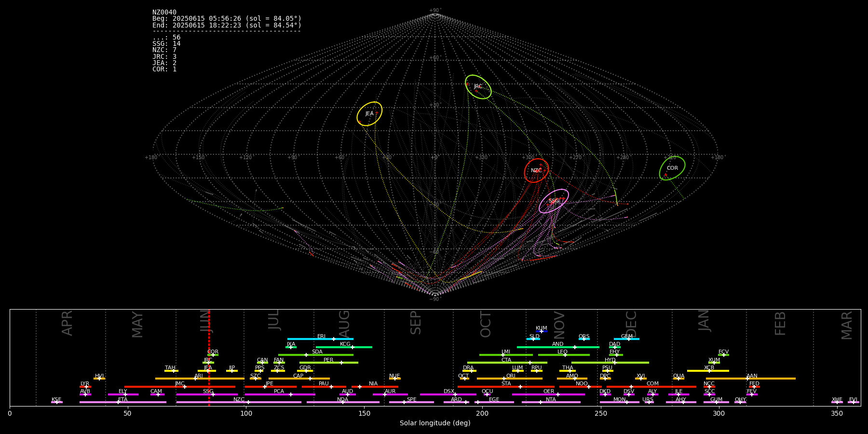Click the LYR shower label in the timeline
Image resolution: width=868 pixels, height=434 pixels.
[85, 384]
